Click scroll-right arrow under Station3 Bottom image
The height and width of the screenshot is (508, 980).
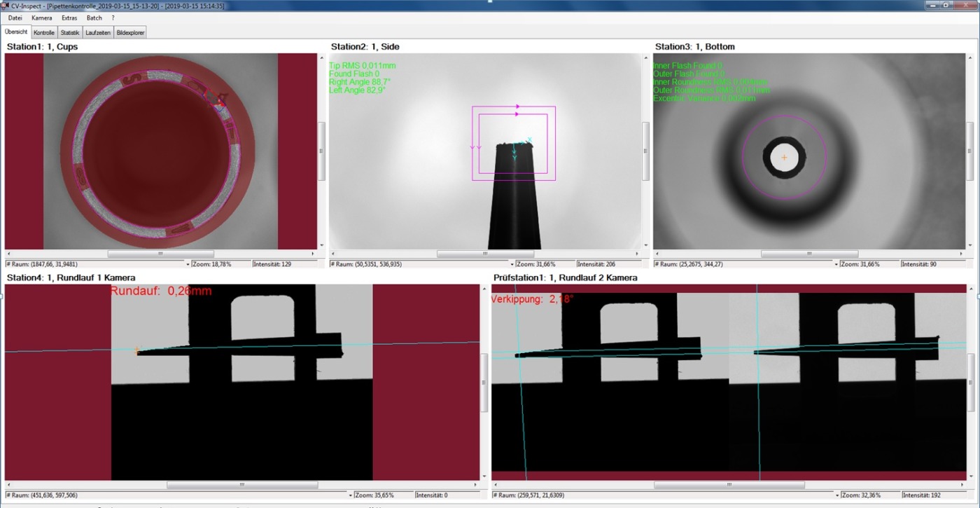pyautogui.click(x=962, y=254)
